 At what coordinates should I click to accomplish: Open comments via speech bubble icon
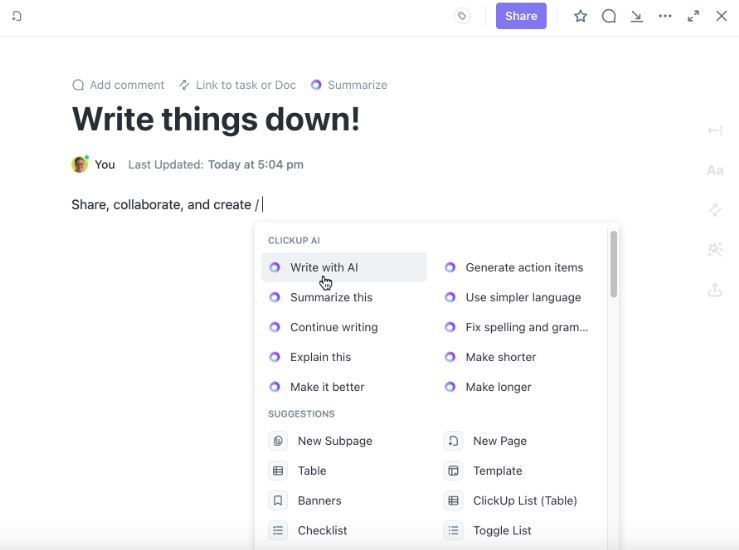(608, 16)
